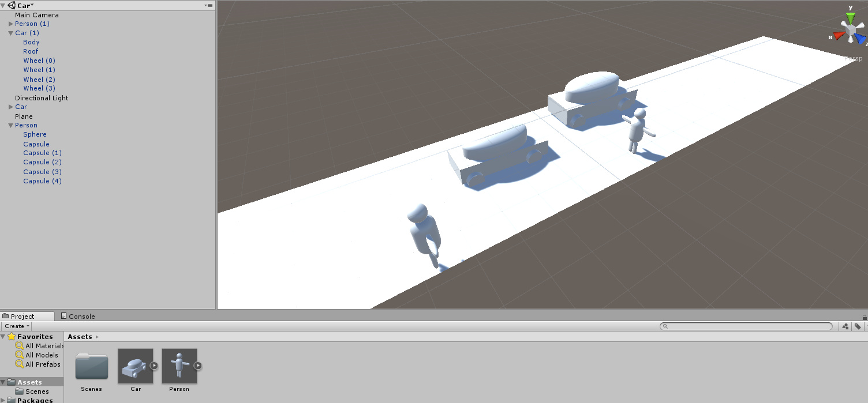
Task: Expand the Person prefab asset arrow
Action: (198, 366)
